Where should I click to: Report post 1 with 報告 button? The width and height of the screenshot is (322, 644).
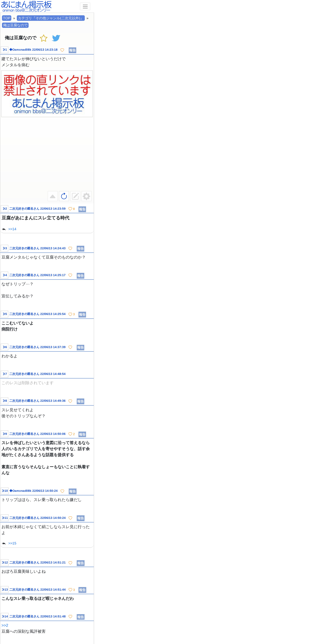[72, 50]
